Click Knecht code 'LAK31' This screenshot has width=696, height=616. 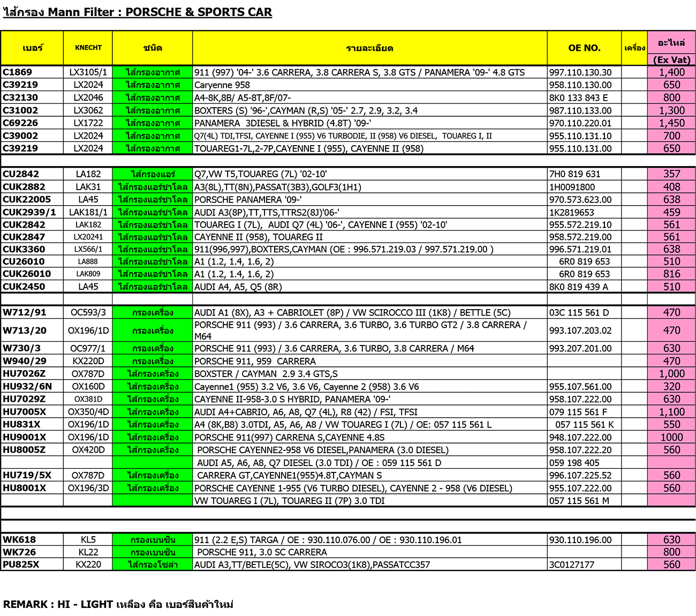click(88, 187)
